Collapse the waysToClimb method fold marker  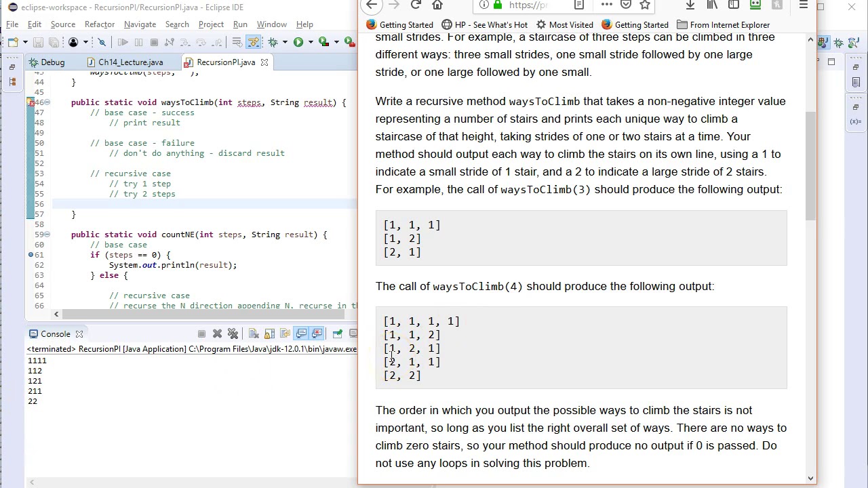point(47,102)
